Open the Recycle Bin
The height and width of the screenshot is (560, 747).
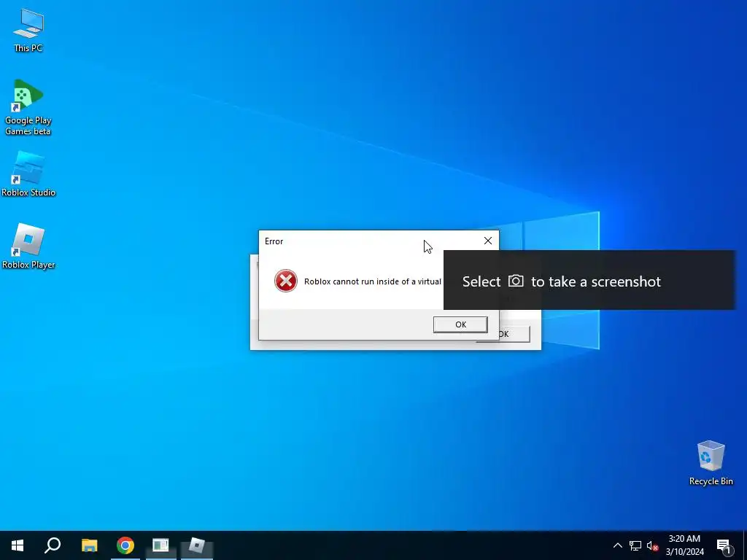(x=711, y=463)
